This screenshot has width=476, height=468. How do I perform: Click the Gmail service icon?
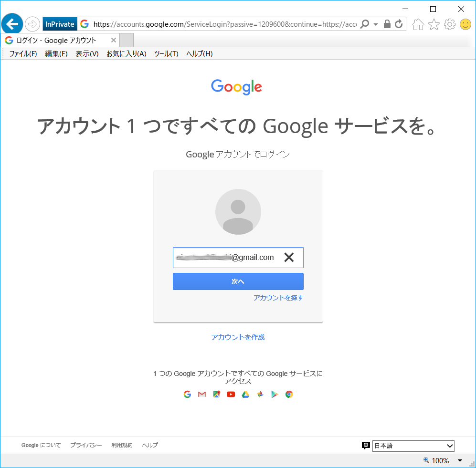point(202,395)
